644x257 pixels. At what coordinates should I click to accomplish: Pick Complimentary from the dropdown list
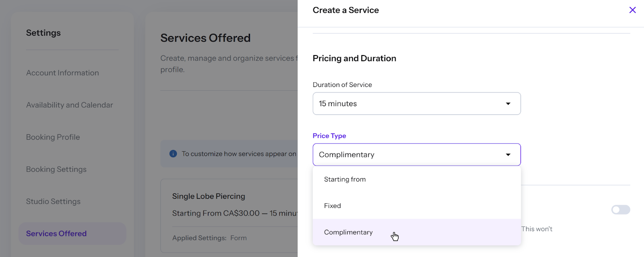coord(349,232)
